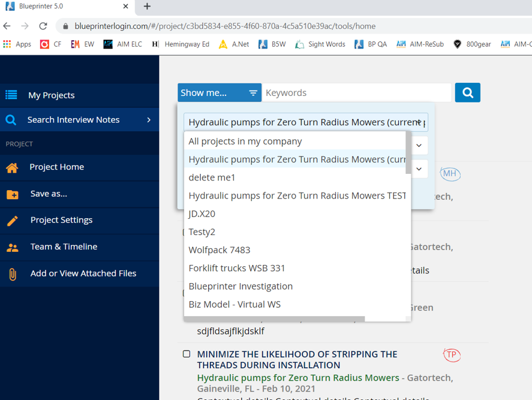Click the search magnifier button
532x400 pixels.
[x=468, y=92]
